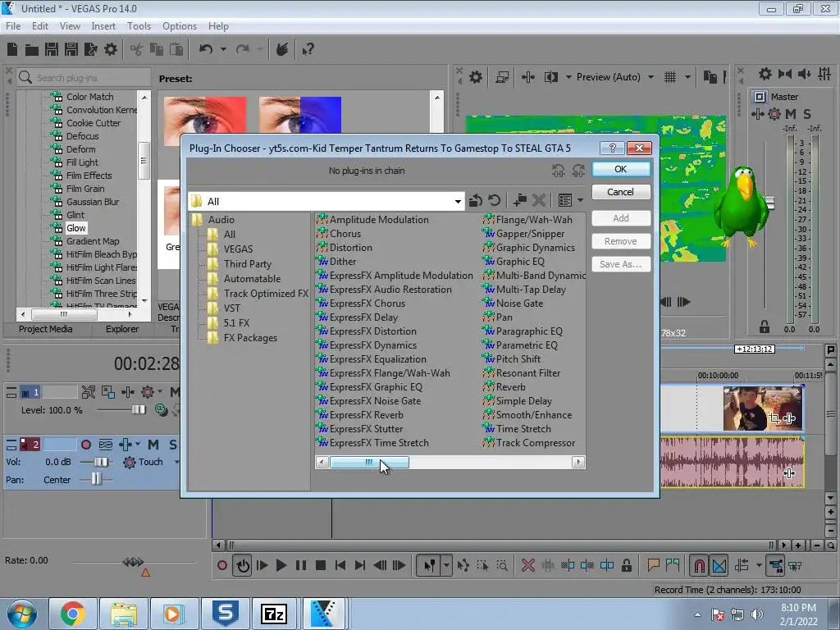Click the Stop button in transport bar
840x630 pixels.
coord(321,565)
